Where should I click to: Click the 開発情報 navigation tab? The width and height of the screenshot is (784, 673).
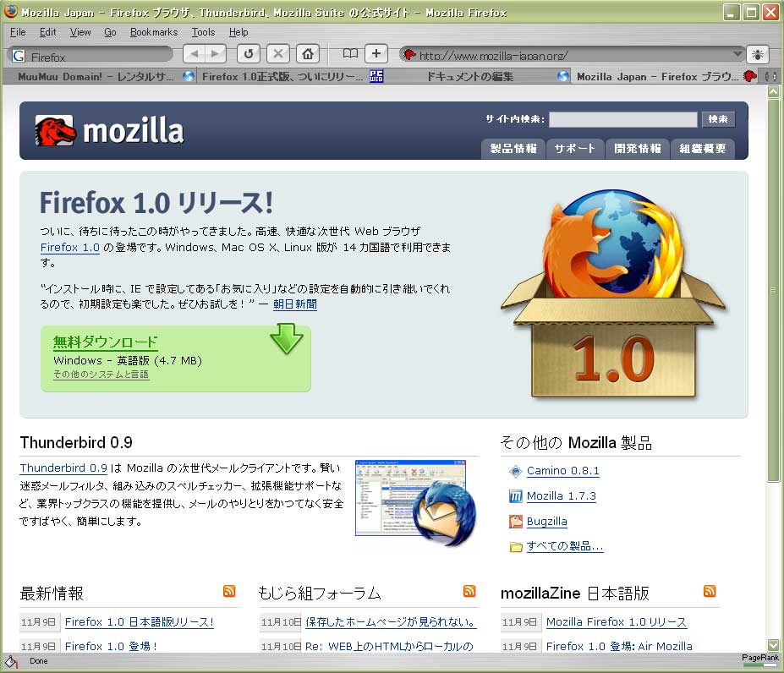tap(637, 149)
